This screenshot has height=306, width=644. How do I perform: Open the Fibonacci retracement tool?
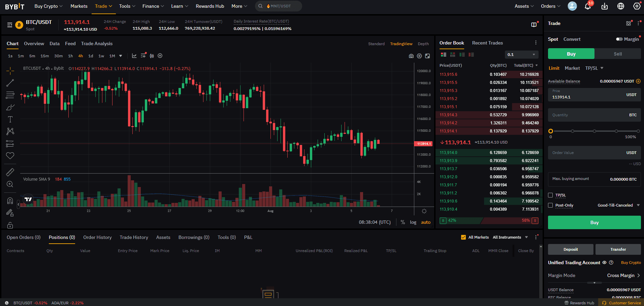point(10,95)
